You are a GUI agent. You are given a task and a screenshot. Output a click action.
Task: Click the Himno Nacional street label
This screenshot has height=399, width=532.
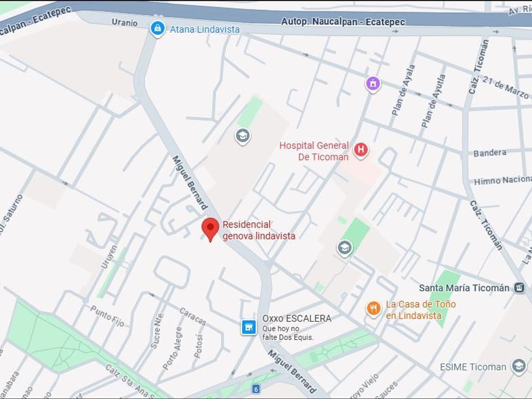click(503, 180)
